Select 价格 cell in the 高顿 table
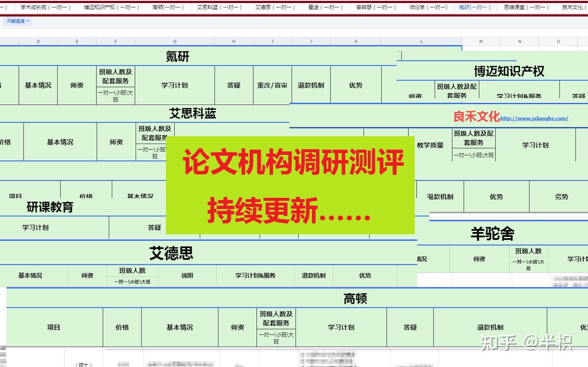Screen dimensions: 588x367 (x=122, y=327)
